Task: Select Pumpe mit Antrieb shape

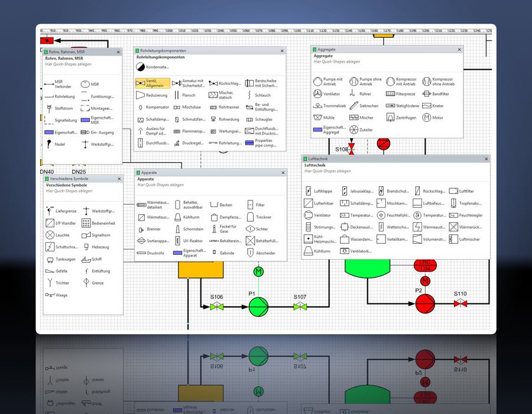Action: tap(327, 82)
